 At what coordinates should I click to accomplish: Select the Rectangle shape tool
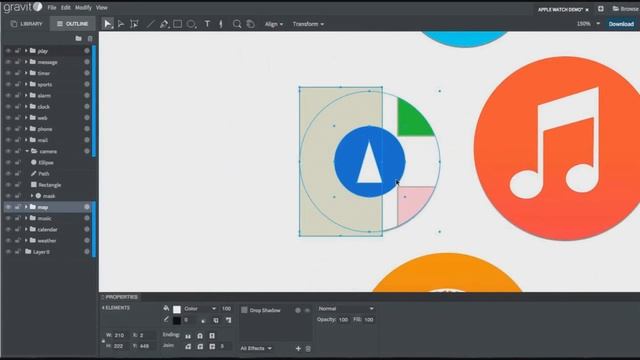click(178, 24)
